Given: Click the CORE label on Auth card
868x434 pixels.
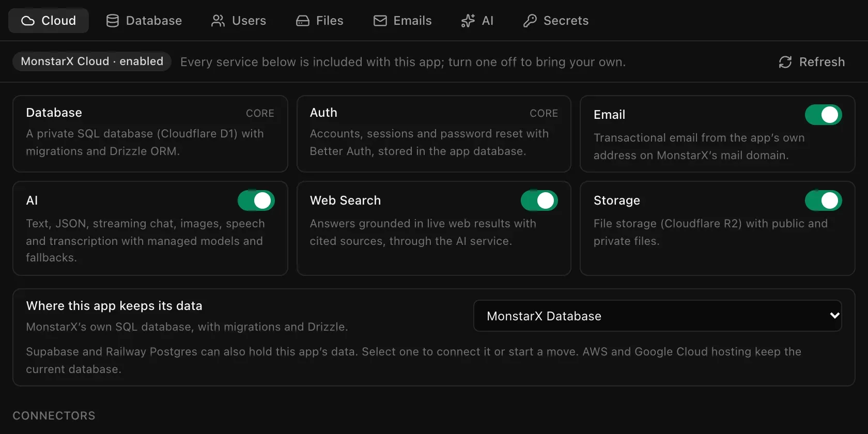Looking at the screenshot, I should click(544, 113).
